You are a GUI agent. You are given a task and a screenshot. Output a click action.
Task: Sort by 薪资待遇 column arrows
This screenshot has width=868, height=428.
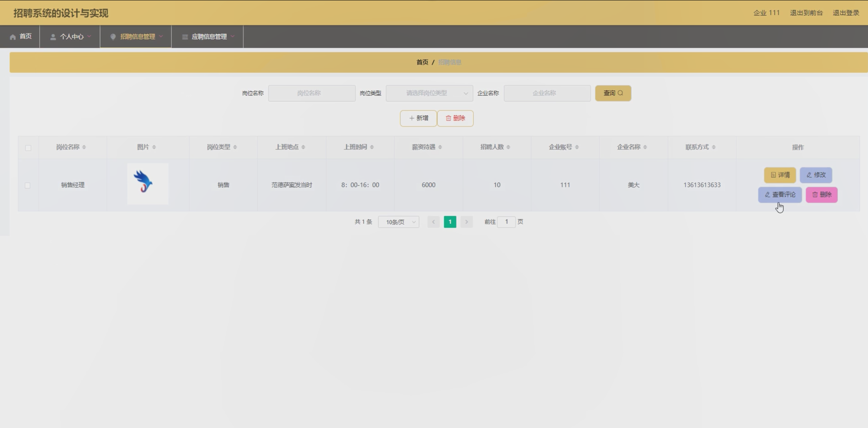[440, 147]
